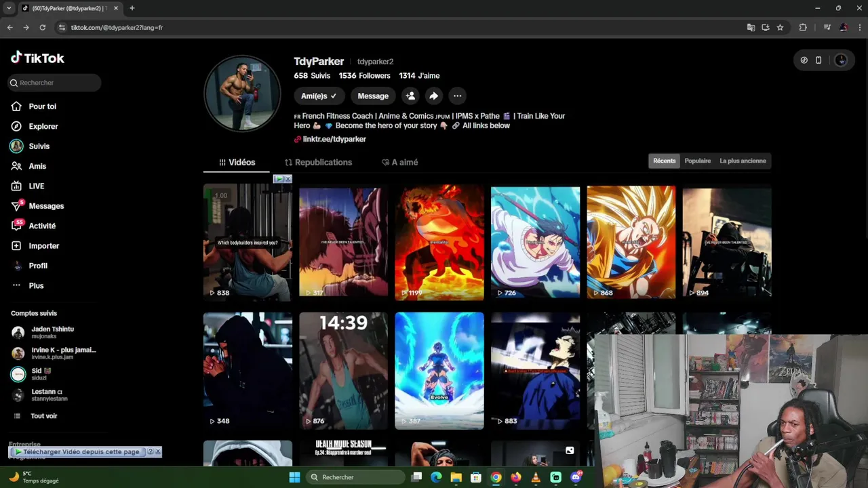The image size is (868, 488).
Task: Click the share profile arrow icon
Action: 434,96
